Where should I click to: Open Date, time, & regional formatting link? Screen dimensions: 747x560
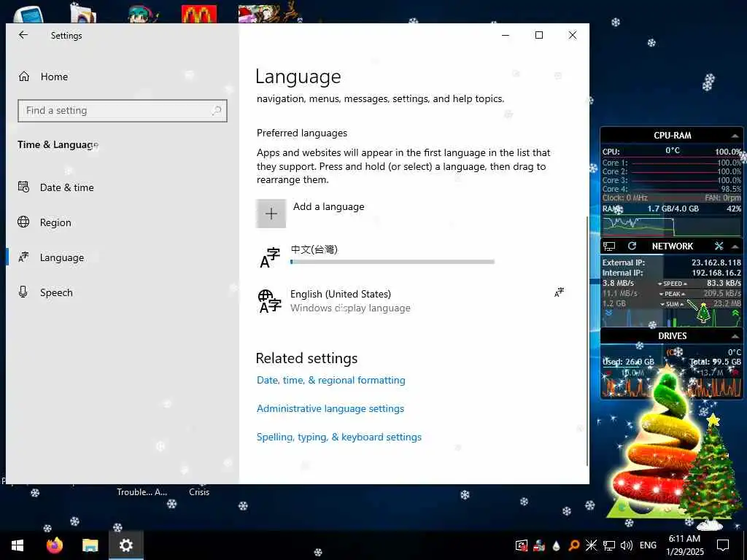click(331, 380)
